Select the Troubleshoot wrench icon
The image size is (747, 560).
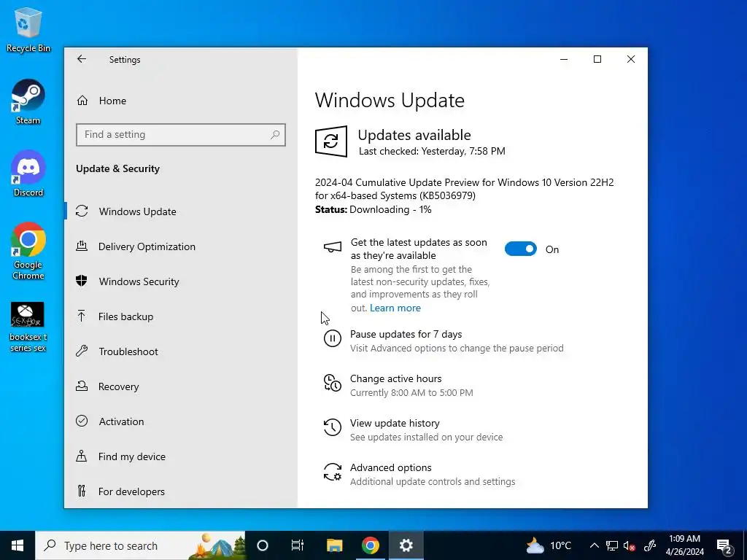click(82, 351)
